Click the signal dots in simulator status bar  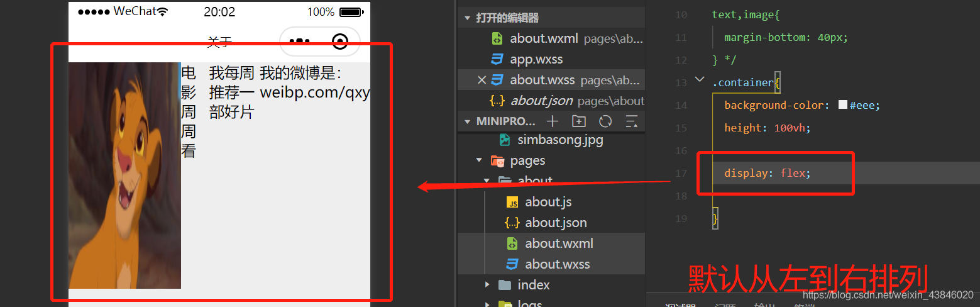pos(94,12)
